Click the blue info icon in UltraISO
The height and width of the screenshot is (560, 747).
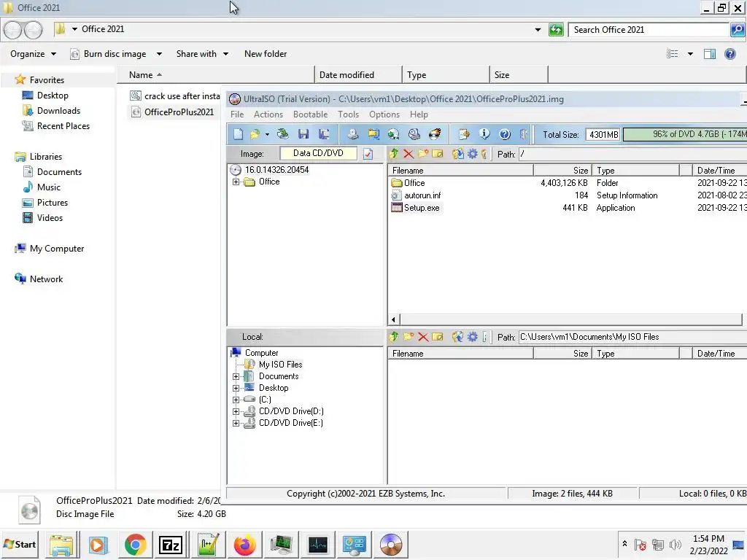(x=484, y=134)
